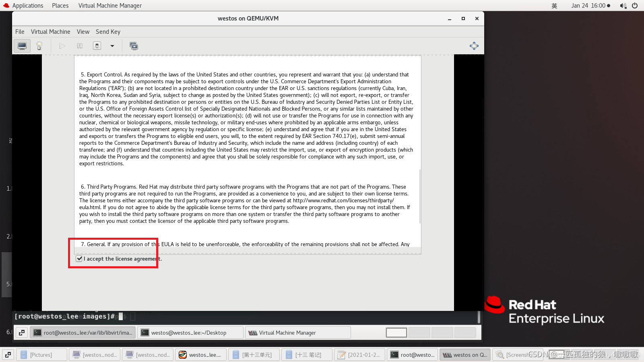This screenshot has height=362, width=644.
Task: Open the [Pictures] taskbar window
Action: click(41, 355)
